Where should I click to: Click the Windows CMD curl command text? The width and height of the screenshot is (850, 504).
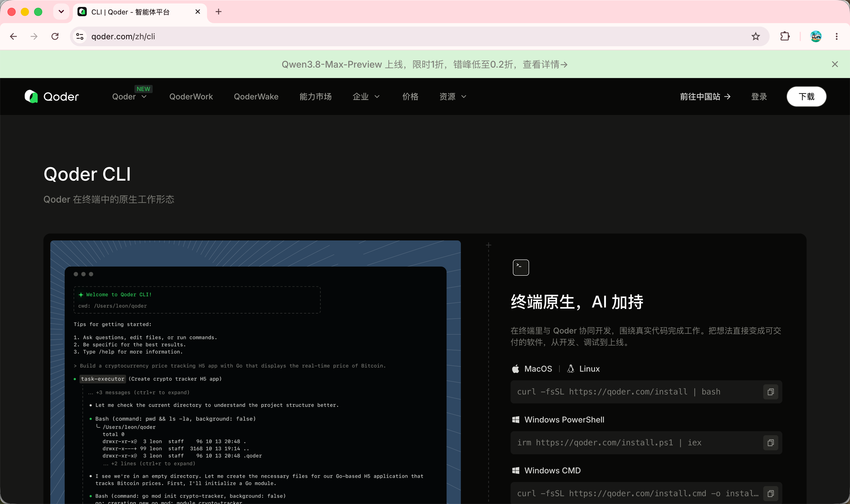pos(638,494)
